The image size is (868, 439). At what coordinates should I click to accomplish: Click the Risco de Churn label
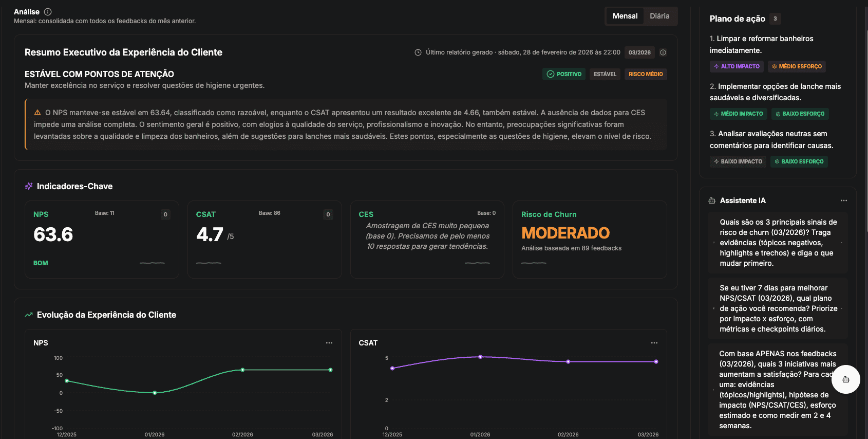(549, 214)
